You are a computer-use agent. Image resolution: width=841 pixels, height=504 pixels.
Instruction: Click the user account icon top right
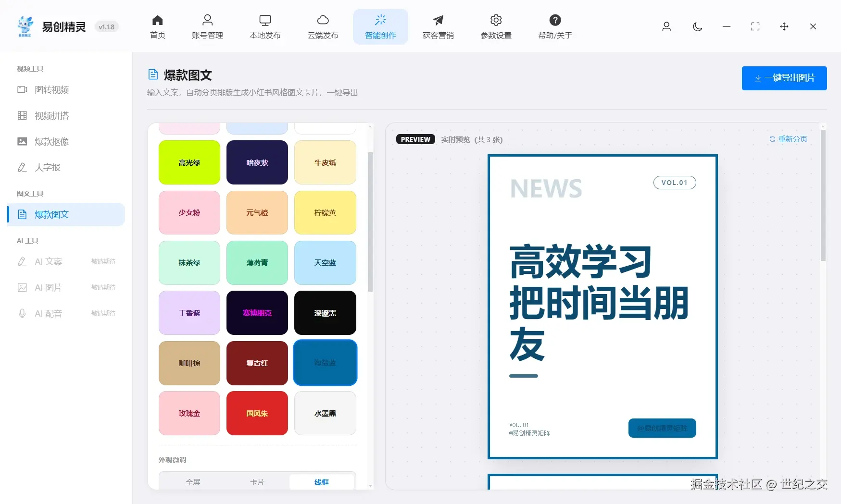coord(666,27)
